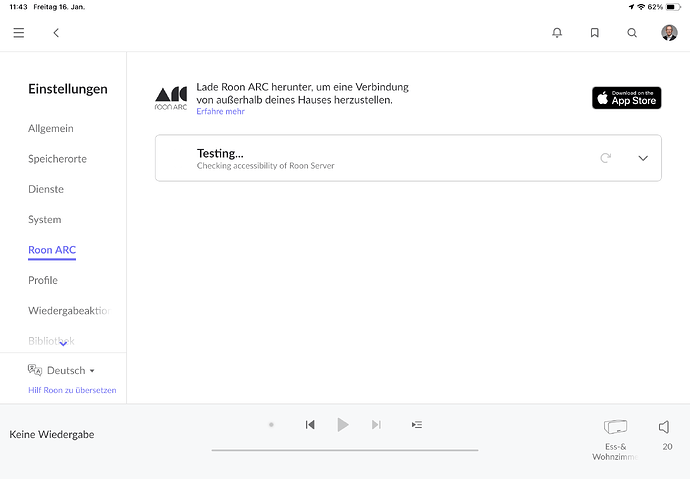Open the bookmarks icon

pyautogui.click(x=594, y=33)
